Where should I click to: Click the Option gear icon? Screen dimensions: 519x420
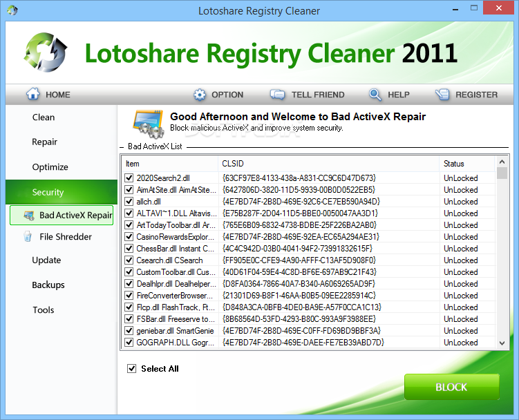click(x=200, y=95)
